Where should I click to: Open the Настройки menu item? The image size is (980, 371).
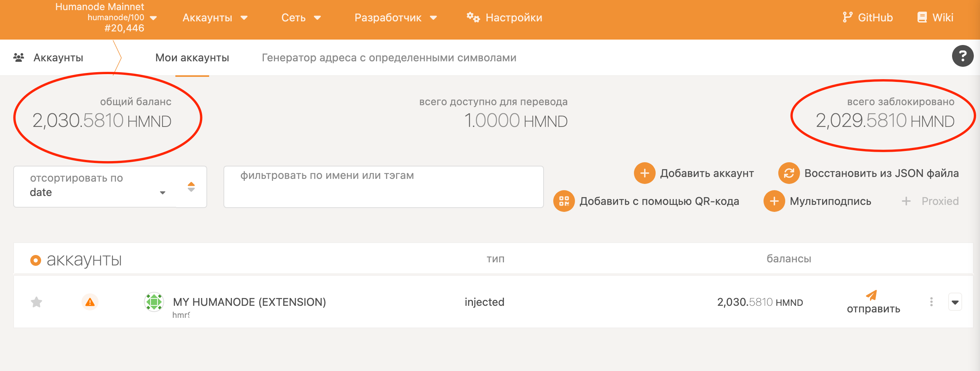504,17
